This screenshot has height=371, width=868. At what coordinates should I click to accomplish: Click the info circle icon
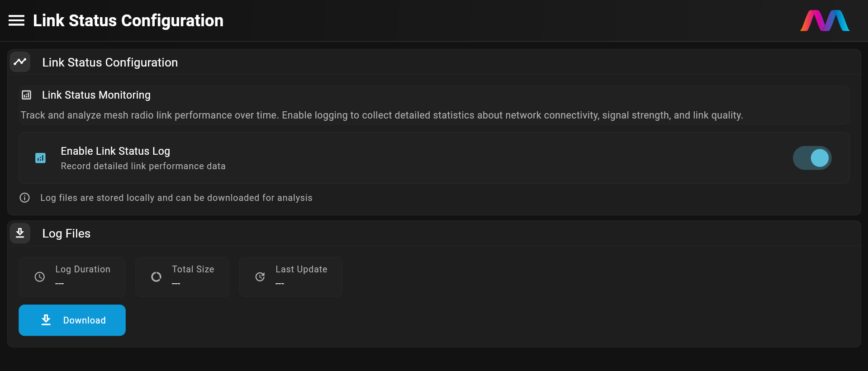(x=25, y=198)
